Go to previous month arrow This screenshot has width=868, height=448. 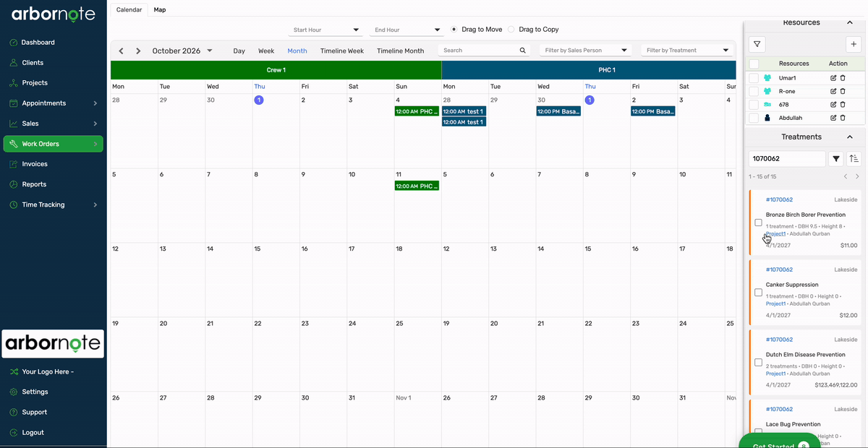121,51
